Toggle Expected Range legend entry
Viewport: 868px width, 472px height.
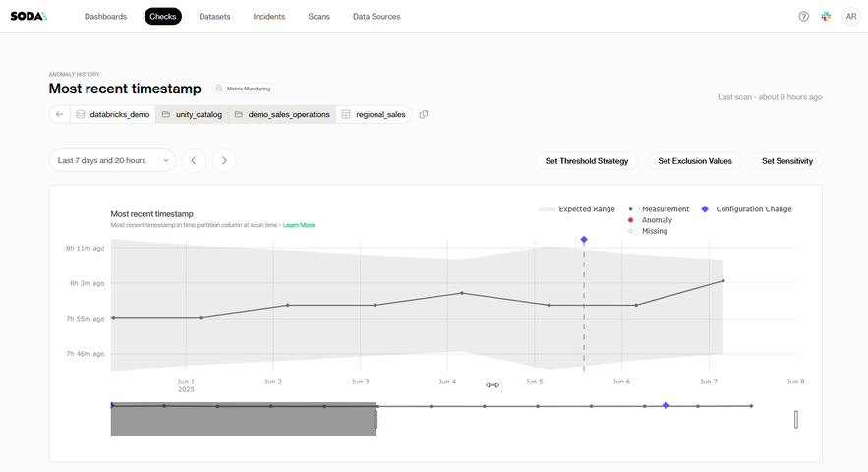(x=577, y=209)
